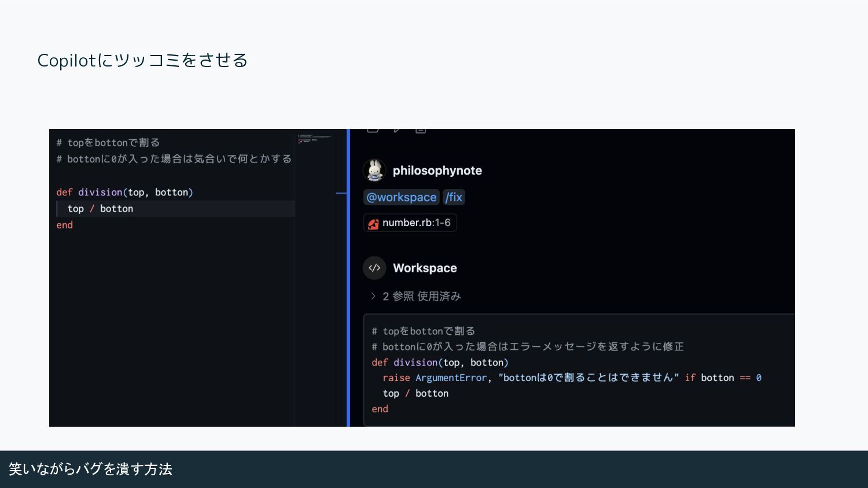The image size is (868, 488).
Task: Click 'def division(top, botton)' in suggestion block
Action: point(440,362)
